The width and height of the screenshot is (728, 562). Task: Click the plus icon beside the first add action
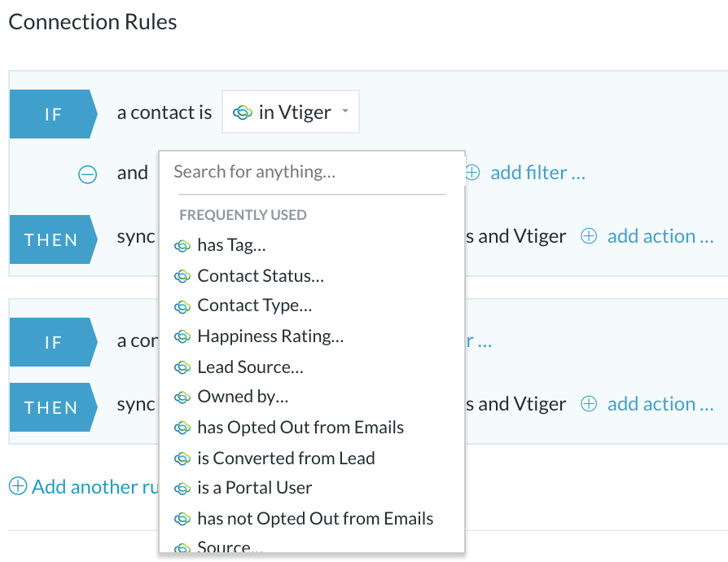pos(588,236)
